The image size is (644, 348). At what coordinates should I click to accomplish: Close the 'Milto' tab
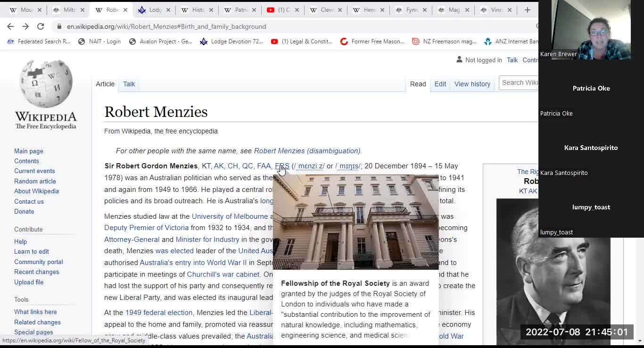click(82, 10)
